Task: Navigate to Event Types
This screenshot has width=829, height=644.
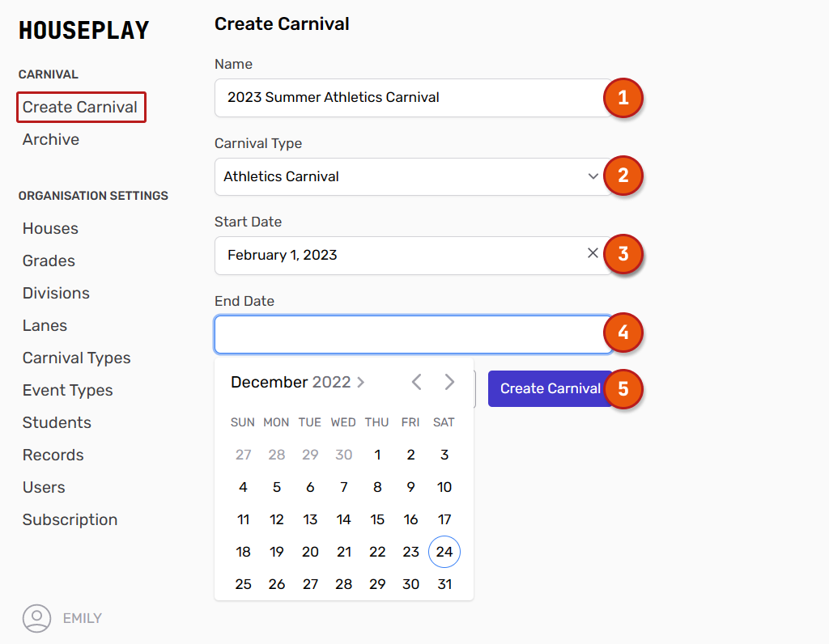Action: tap(67, 390)
